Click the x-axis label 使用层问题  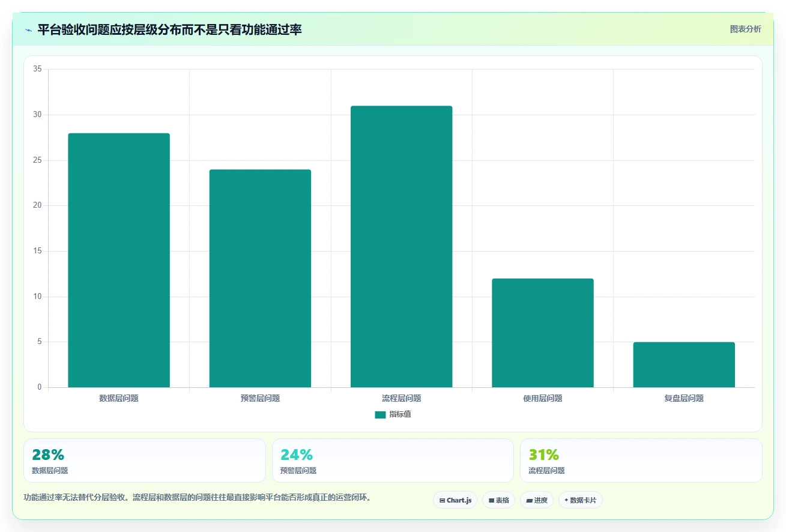543,398
